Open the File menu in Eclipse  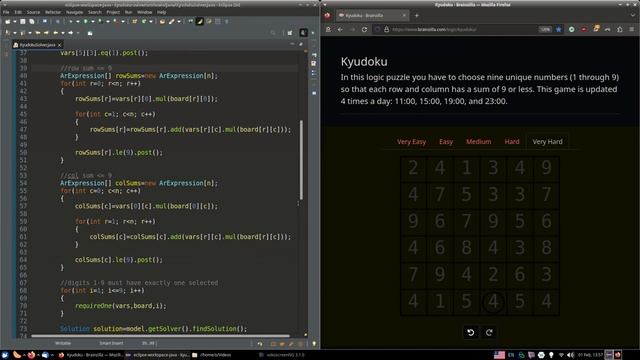point(6,12)
